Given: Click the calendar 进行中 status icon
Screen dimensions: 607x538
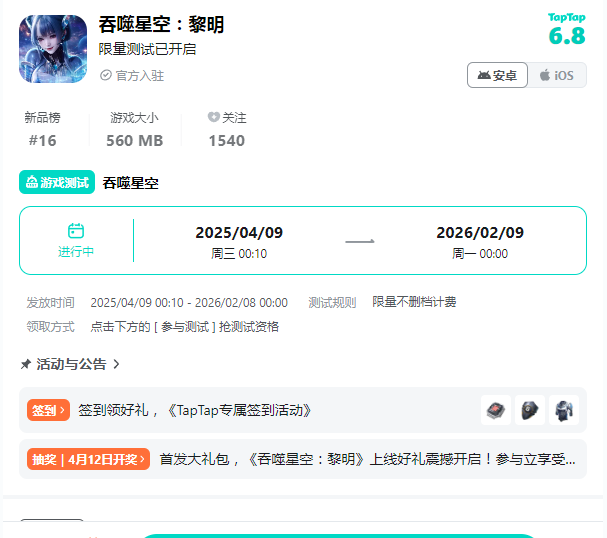Looking at the screenshot, I should (x=76, y=231).
